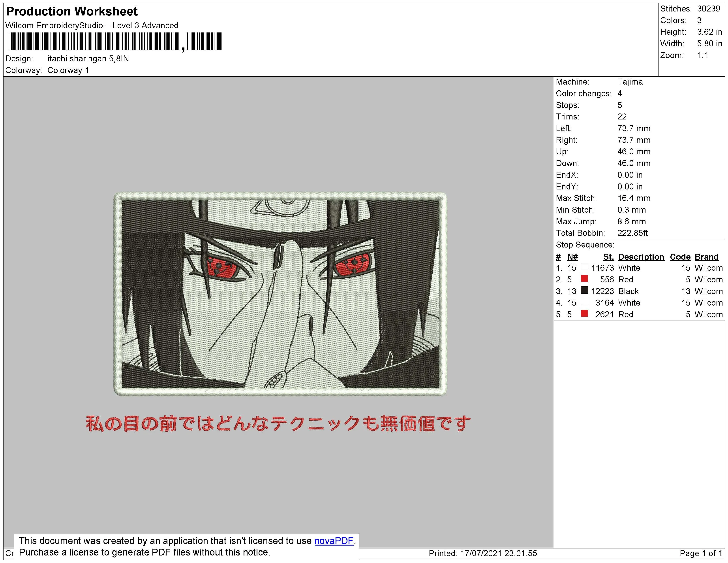Click the 'Black' description in stop 3

[629, 291]
